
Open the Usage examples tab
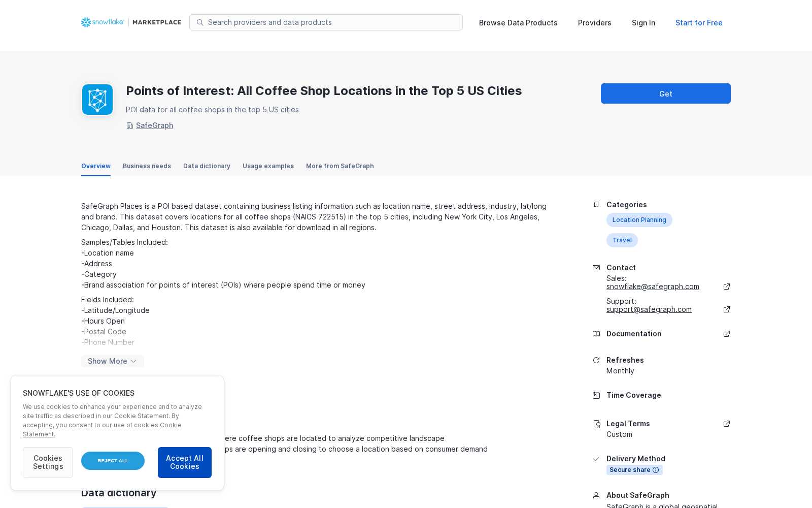click(x=268, y=166)
